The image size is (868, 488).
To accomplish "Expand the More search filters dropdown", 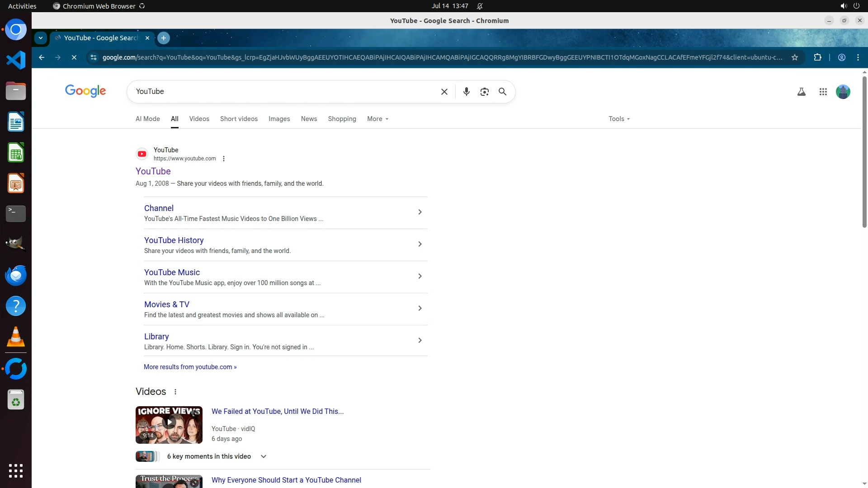I will (x=377, y=119).
